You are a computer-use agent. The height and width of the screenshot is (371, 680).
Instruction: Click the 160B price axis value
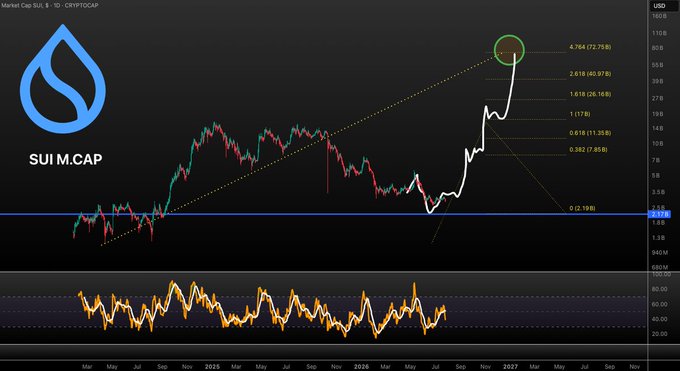[x=659, y=16]
